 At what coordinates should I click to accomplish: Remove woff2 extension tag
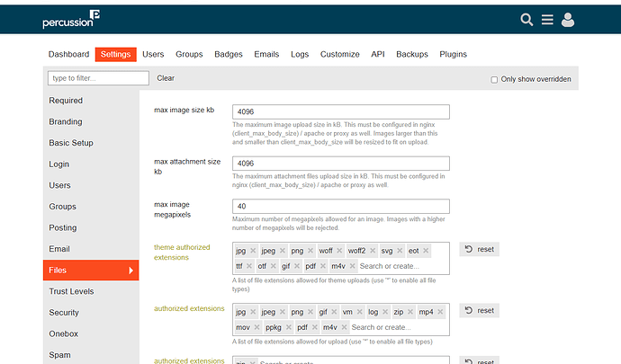click(373, 251)
